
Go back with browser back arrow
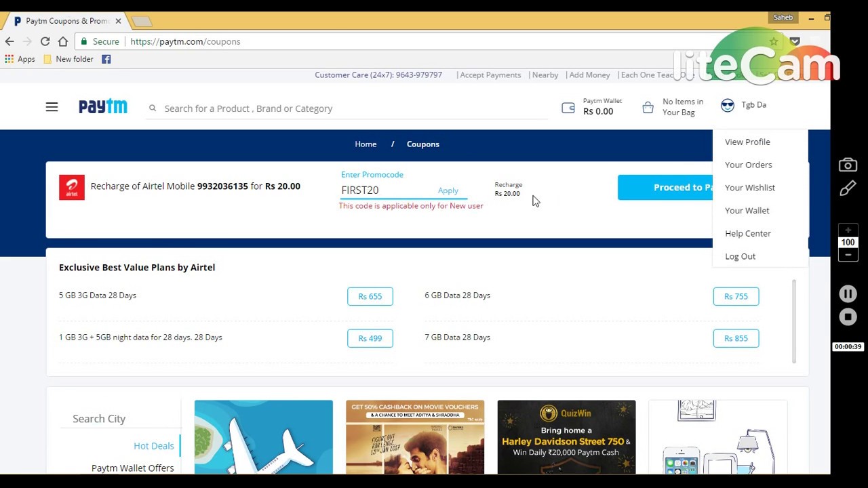9,41
